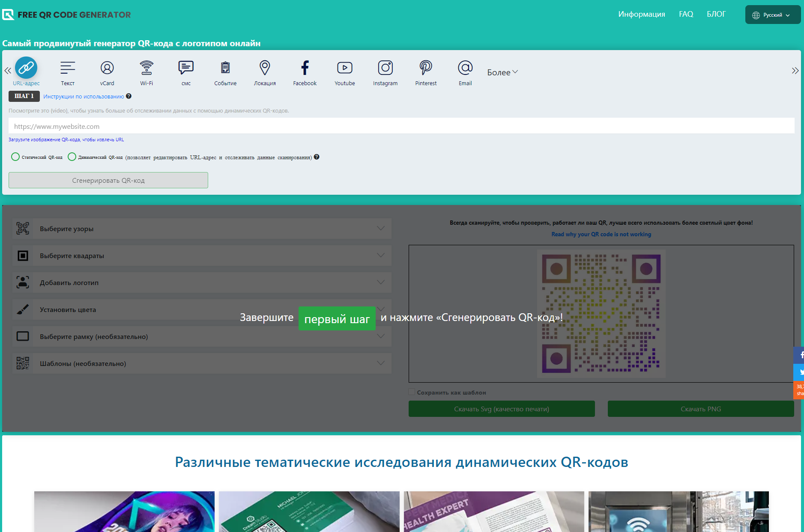Screen dimensions: 804x532
Task: Select the Статический QR-код radio button
Action: pos(15,157)
